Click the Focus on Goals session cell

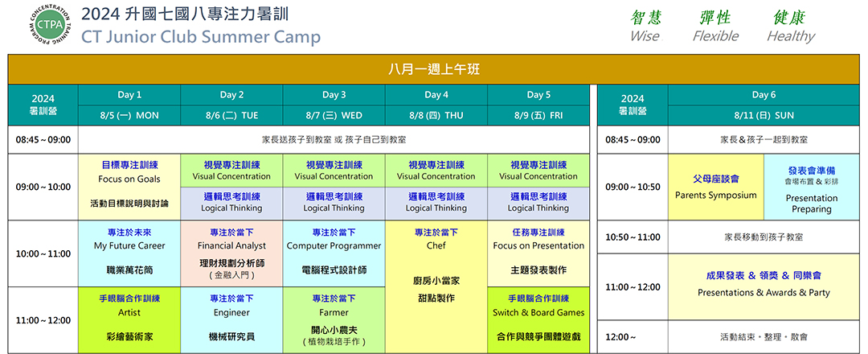[129, 185]
